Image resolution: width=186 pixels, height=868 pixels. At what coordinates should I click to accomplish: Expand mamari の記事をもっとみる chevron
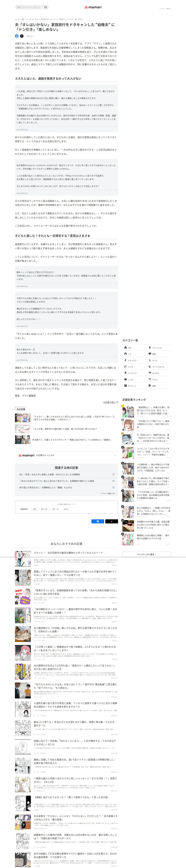click(115, 455)
